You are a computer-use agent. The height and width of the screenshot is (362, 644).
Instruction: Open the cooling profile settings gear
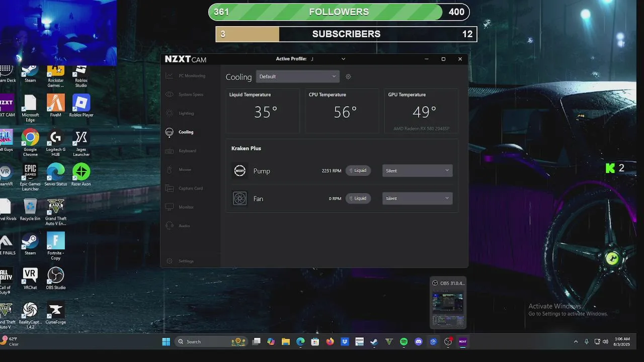click(348, 77)
